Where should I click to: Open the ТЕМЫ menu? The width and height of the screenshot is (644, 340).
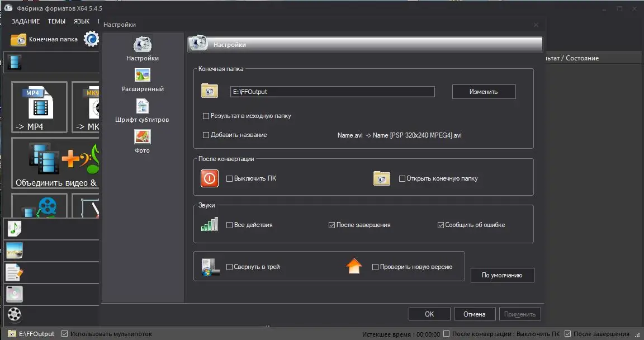pyautogui.click(x=56, y=21)
